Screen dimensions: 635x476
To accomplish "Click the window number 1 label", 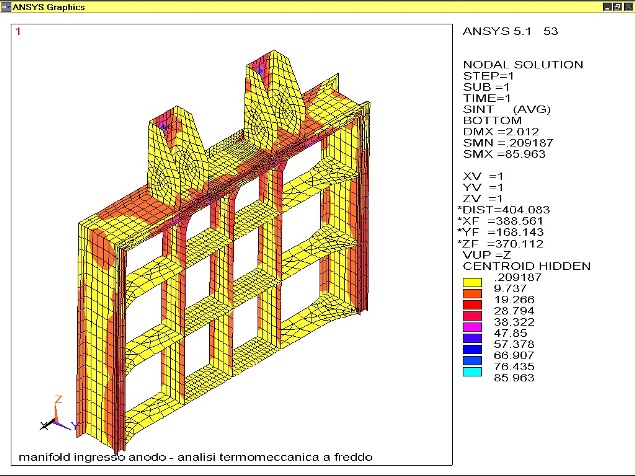I will (18, 31).
